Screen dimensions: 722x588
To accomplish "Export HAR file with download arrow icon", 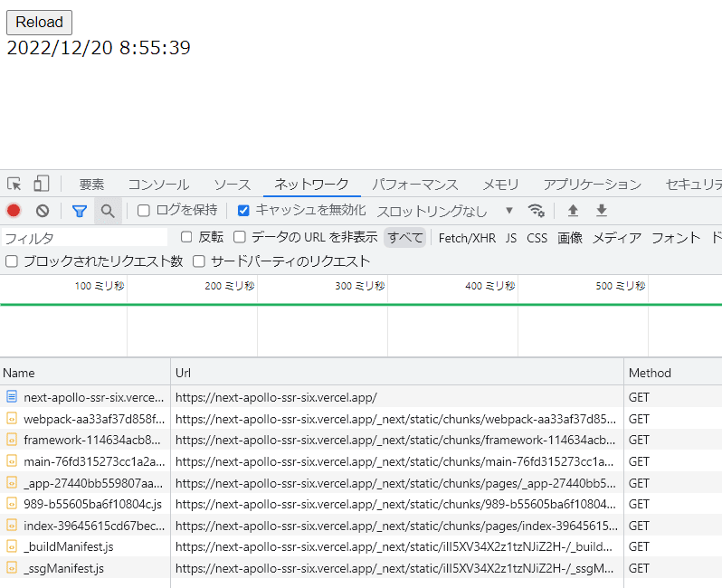I will coord(602,211).
